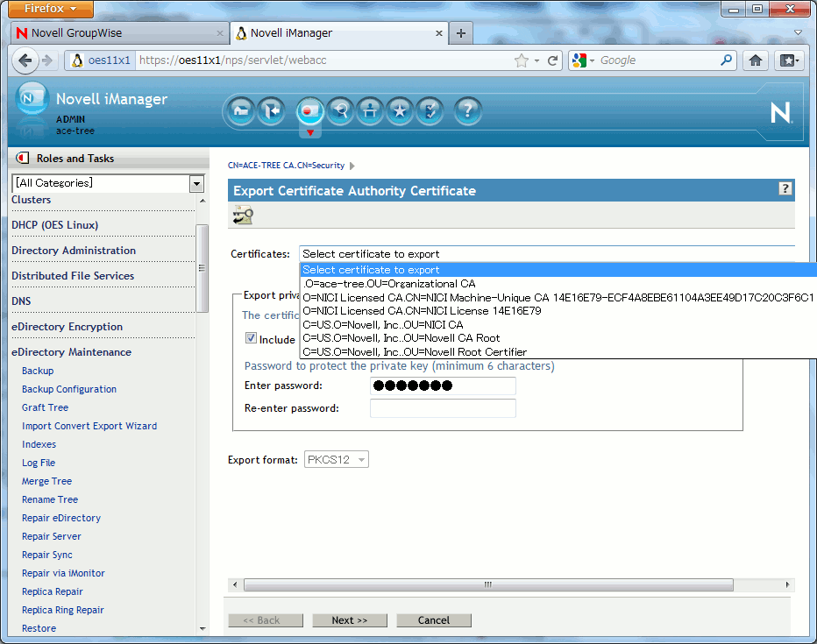Click the << Back button
This screenshot has height=644, width=817.
coord(266,620)
